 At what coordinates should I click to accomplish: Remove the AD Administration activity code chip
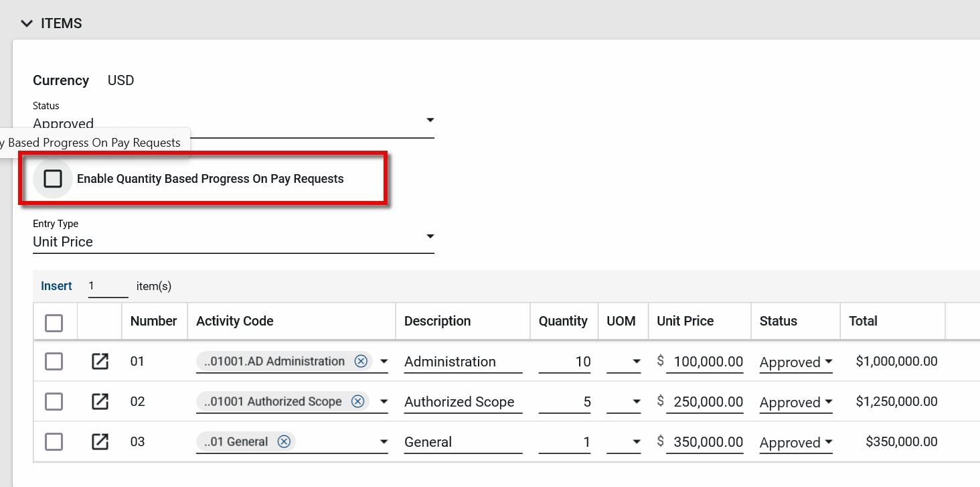pyautogui.click(x=361, y=362)
